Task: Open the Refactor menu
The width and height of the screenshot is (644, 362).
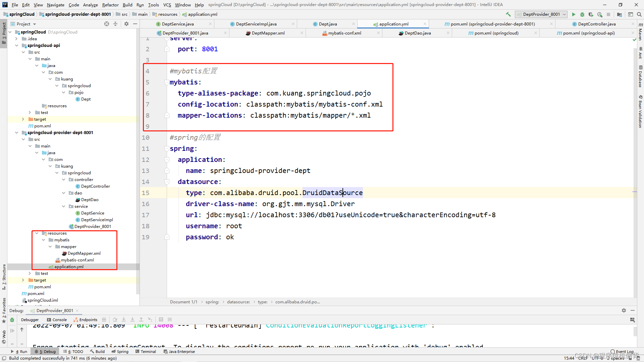Action: (x=110, y=5)
